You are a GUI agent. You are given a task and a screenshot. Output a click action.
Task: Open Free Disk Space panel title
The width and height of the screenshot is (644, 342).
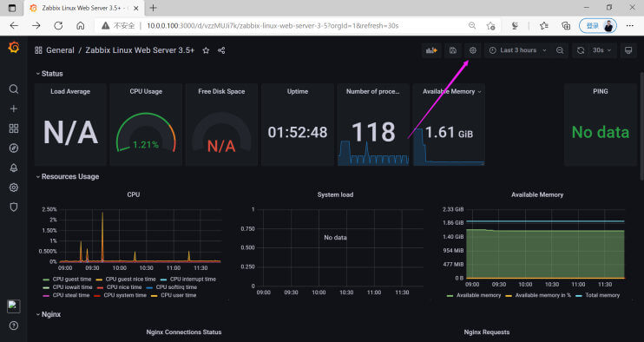pyautogui.click(x=221, y=91)
